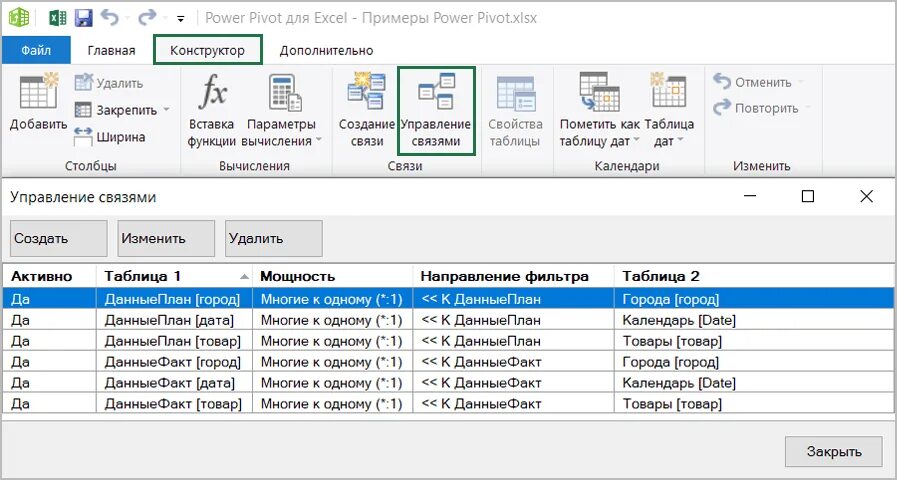Maximize the Управление связями dialog
The width and height of the screenshot is (897, 480).
pyautogui.click(x=808, y=196)
